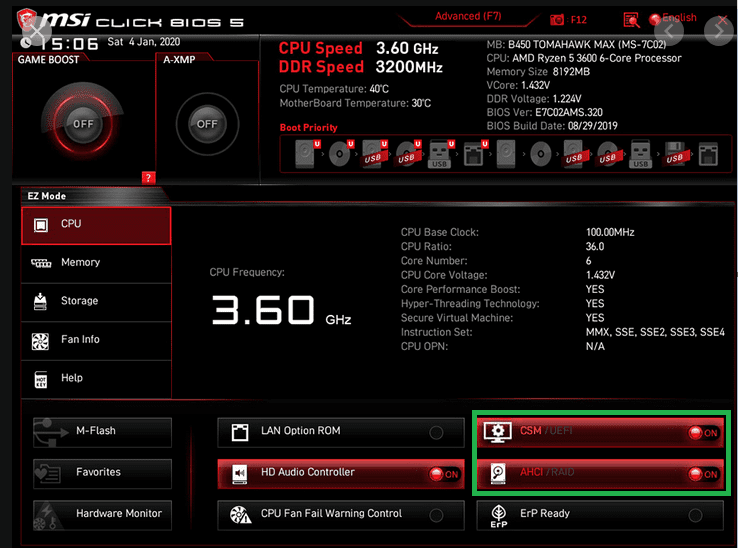Enable ErP Ready
The width and height of the screenshot is (738, 548).
click(x=601, y=515)
